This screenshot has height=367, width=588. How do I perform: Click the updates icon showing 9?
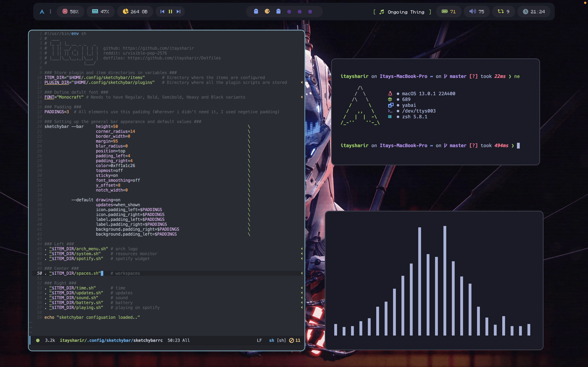503,11
